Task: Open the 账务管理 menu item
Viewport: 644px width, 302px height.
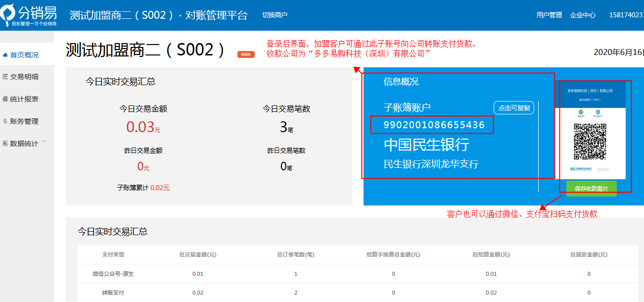Action: tap(24, 121)
